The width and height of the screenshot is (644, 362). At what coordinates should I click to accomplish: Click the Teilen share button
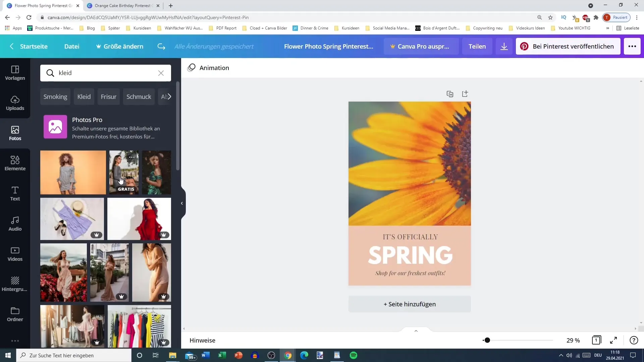tap(477, 46)
